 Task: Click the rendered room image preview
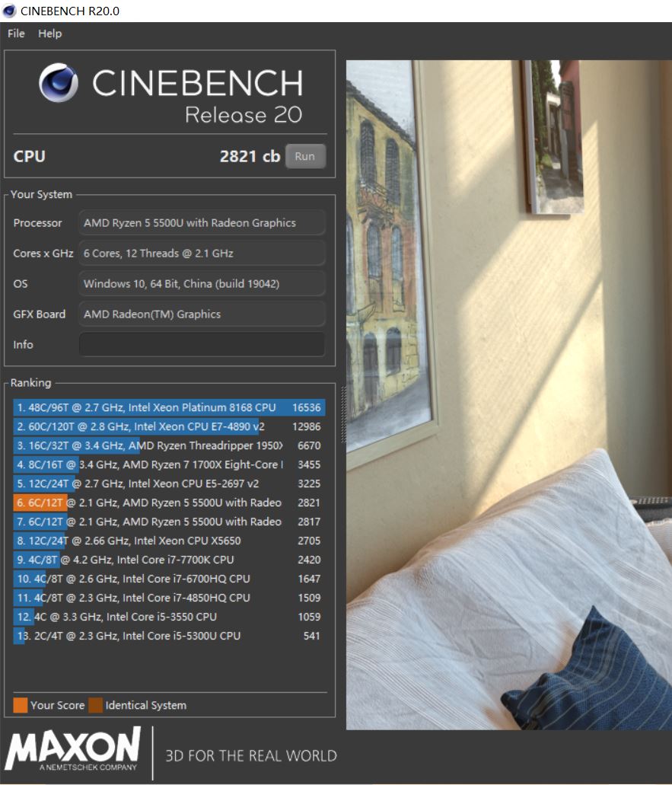[x=508, y=394]
